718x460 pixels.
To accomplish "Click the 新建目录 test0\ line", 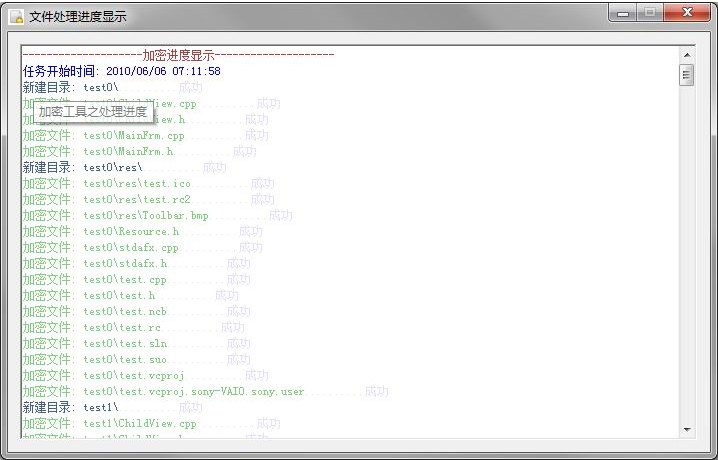I will 113,87.
